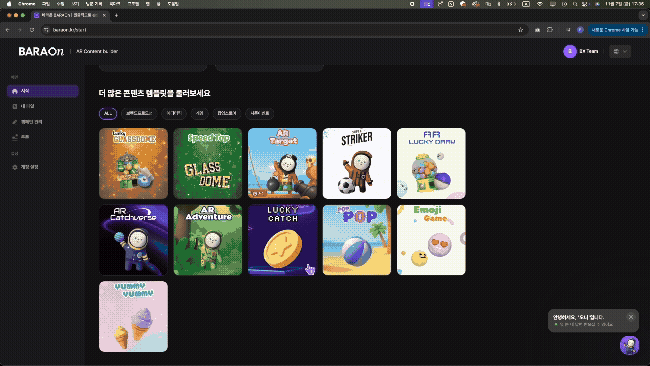Image resolution: width=650 pixels, height=366 pixels.
Task: Open a new browser tab
Action: 116,15
